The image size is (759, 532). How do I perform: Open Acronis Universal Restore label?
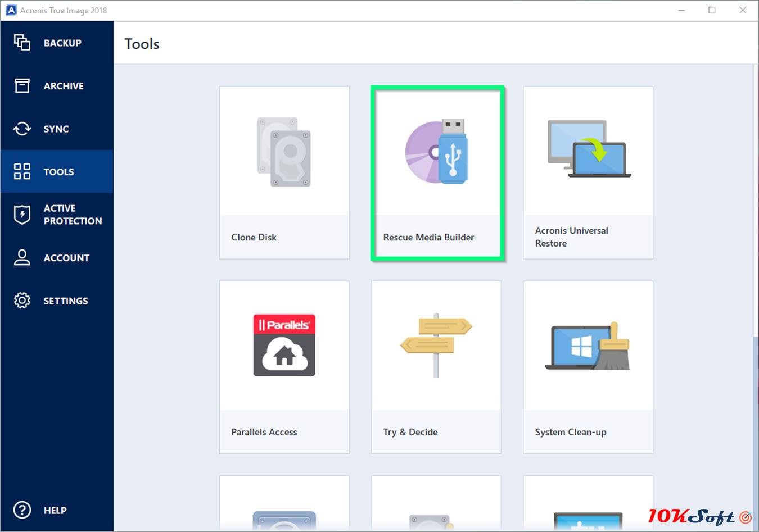click(x=571, y=237)
